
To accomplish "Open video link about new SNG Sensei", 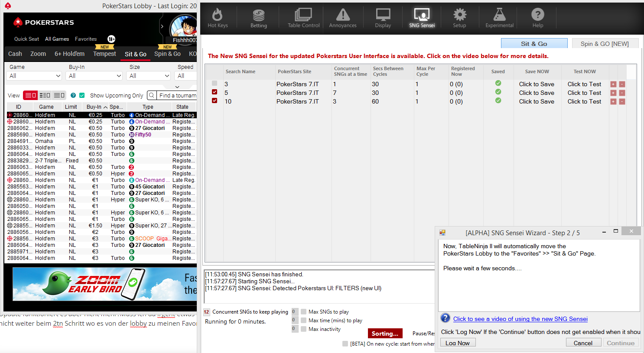I will click(x=520, y=319).
